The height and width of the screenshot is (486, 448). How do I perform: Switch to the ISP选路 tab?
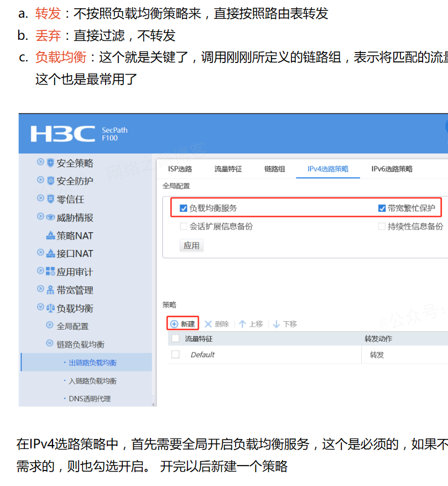180,169
